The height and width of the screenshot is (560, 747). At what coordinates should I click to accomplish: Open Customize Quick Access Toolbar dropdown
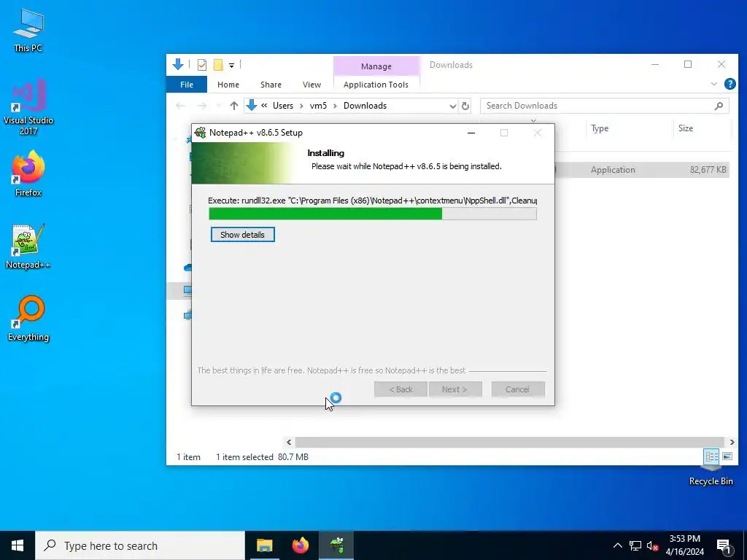coord(231,65)
